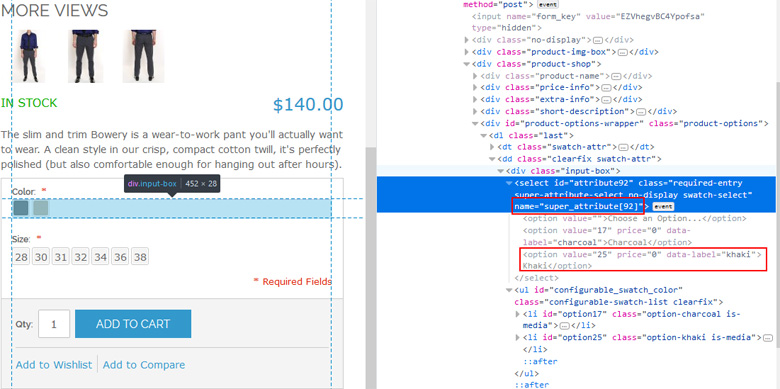This screenshot has width=780, height=389.
Task: Click the Qty input field
Action: (54, 324)
